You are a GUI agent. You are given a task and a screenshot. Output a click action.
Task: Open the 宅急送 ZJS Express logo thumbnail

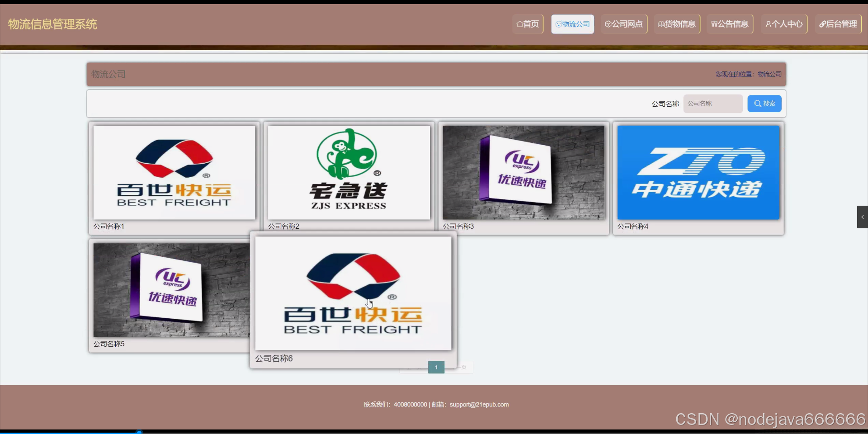[x=349, y=172]
